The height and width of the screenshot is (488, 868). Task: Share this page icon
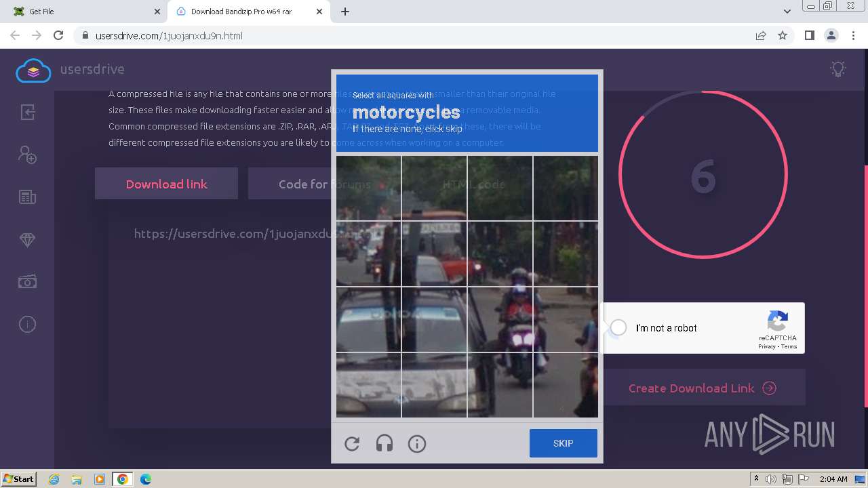point(761,35)
